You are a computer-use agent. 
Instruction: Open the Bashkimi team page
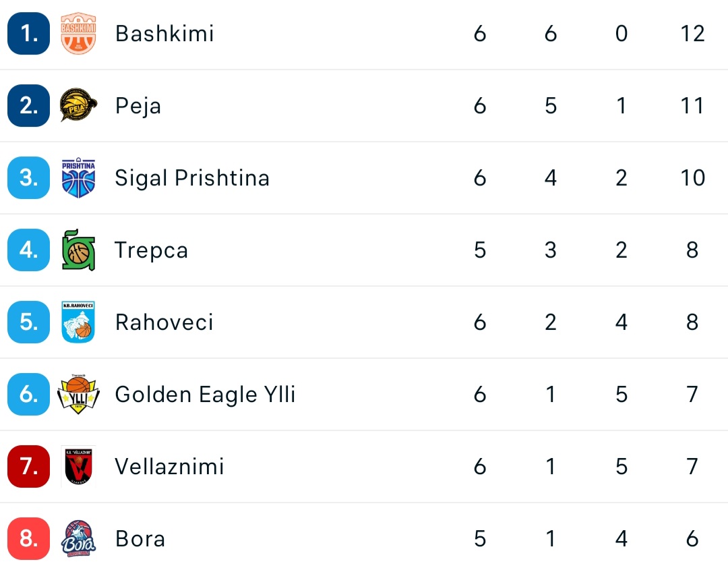pyautogui.click(x=164, y=33)
